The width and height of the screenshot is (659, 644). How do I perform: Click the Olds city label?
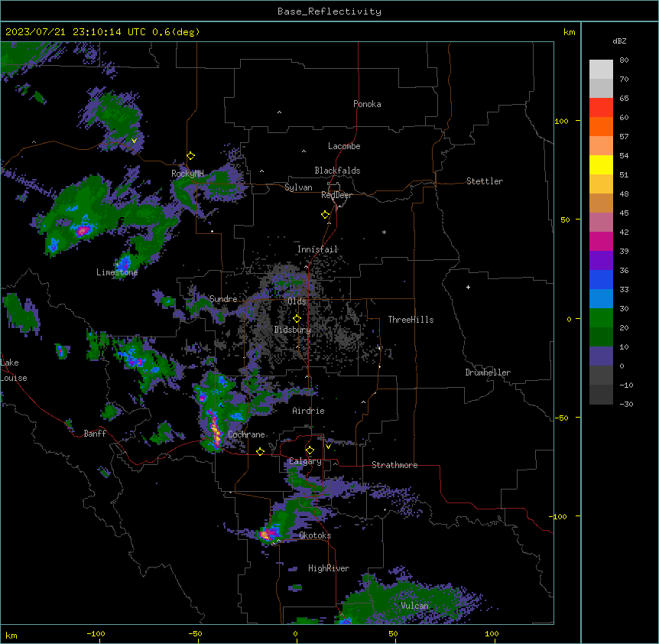click(x=297, y=301)
